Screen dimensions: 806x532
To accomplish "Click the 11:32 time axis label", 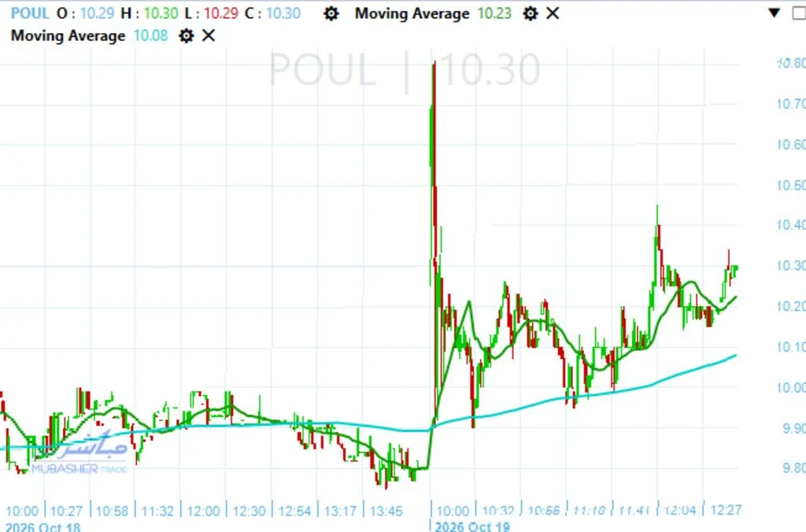I will coord(157,512).
